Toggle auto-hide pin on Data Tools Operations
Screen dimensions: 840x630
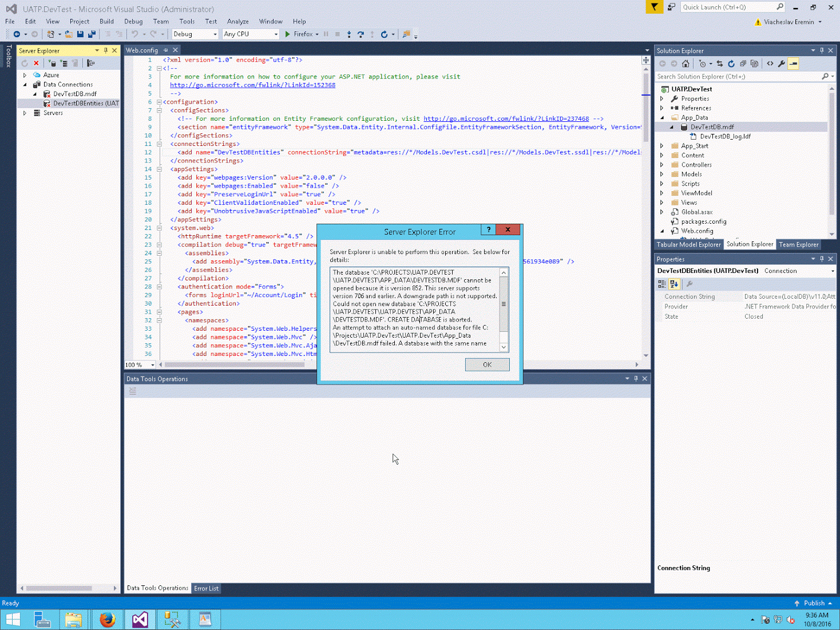coord(636,378)
